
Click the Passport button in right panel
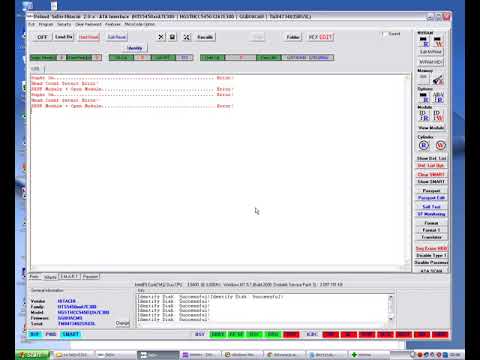[432, 191]
